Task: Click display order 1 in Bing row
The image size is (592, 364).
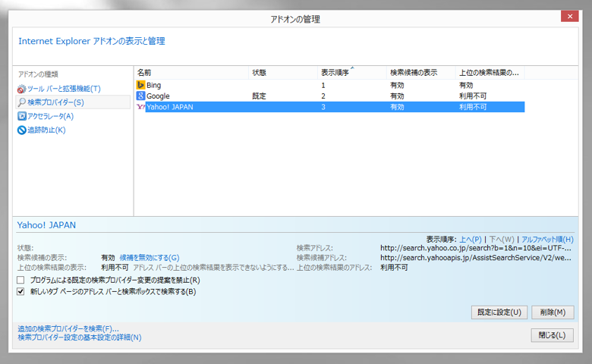Action: [x=323, y=86]
